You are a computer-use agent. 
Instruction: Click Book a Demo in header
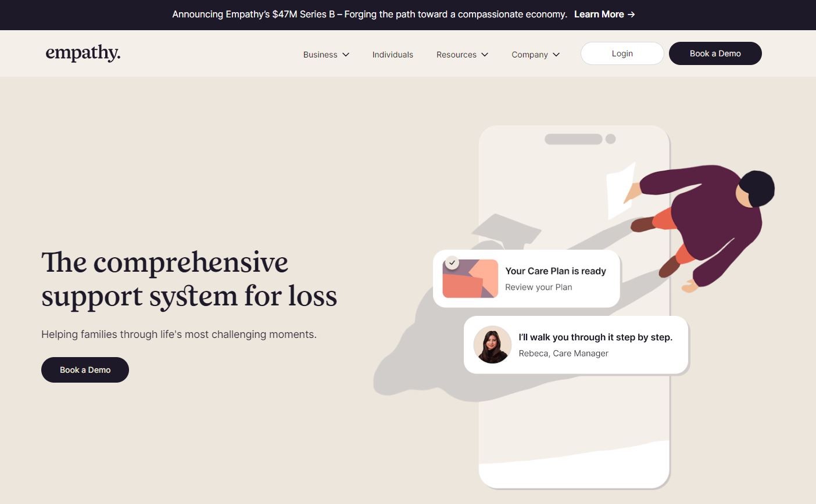pyautogui.click(x=715, y=53)
